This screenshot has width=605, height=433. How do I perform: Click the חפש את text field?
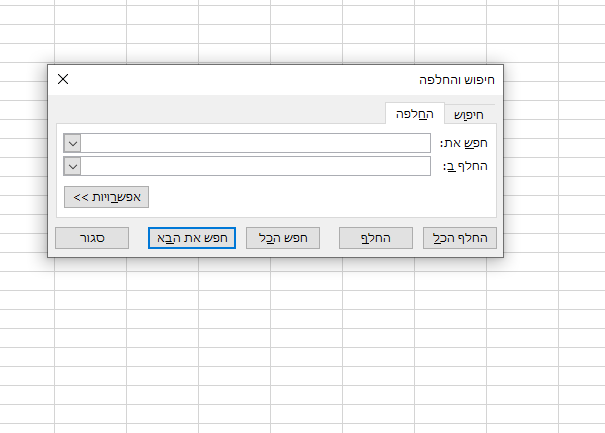point(255,143)
